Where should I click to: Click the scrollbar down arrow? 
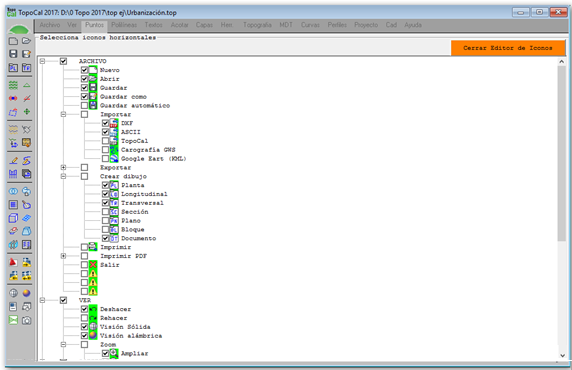pos(562,355)
